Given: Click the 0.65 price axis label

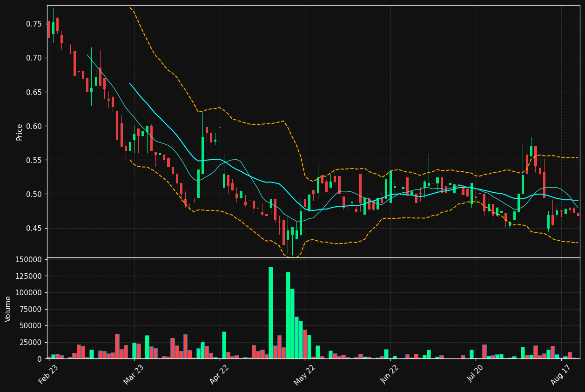Looking at the screenshot, I should pyautogui.click(x=34, y=92).
